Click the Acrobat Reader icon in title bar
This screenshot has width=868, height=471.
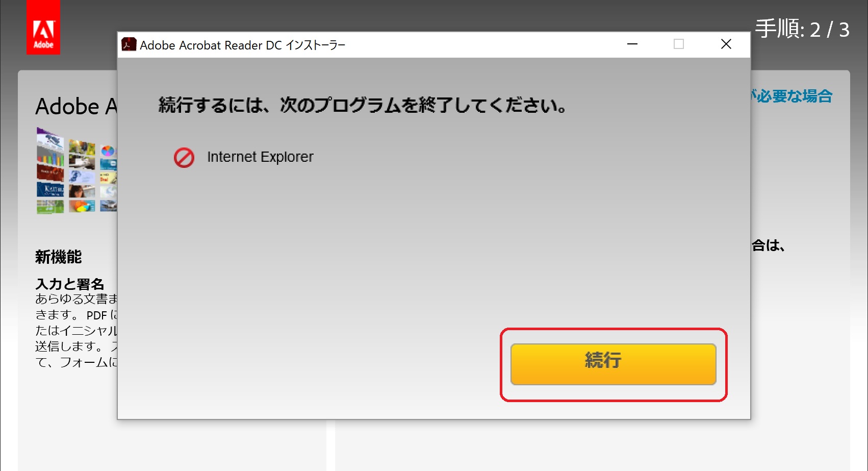[129, 44]
